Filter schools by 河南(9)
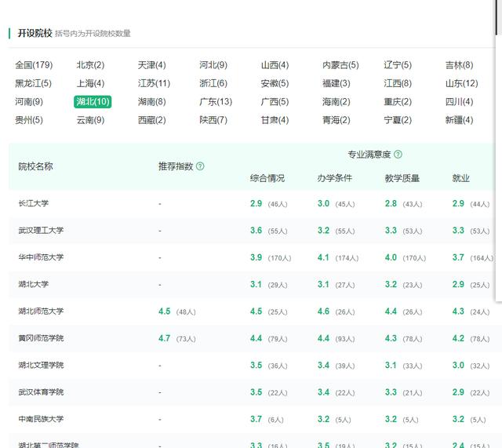 click(x=29, y=101)
